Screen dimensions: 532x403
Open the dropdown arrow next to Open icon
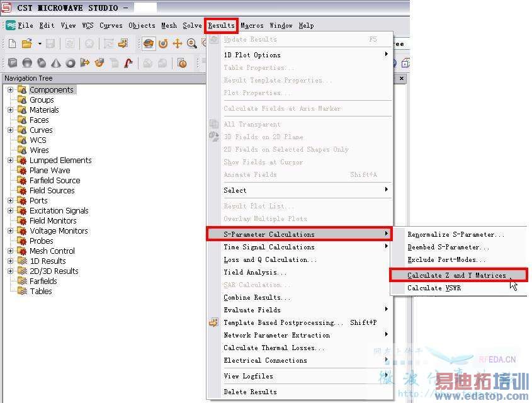pyautogui.click(x=40, y=43)
